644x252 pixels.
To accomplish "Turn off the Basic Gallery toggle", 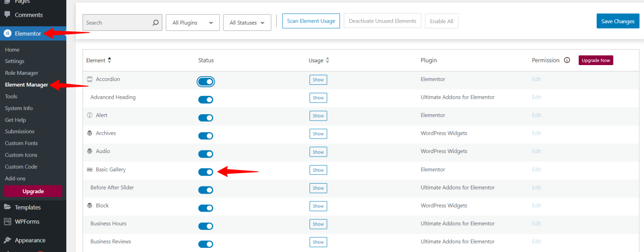I will (x=206, y=172).
